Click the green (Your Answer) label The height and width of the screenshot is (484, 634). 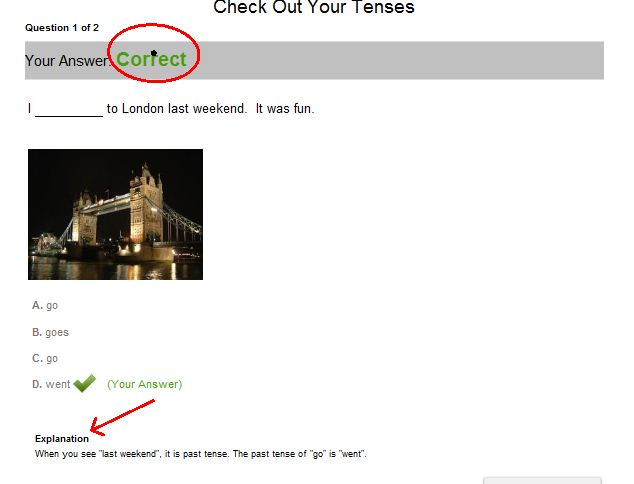(x=144, y=384)
